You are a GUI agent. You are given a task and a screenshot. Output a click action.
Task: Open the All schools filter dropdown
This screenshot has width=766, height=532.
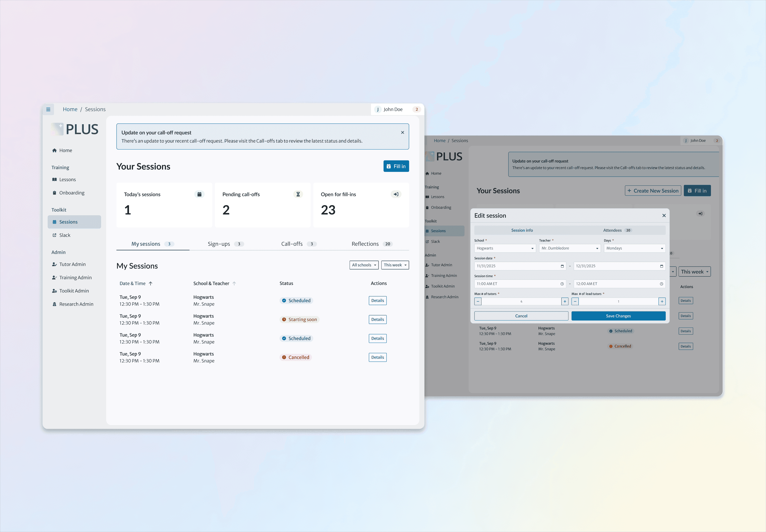point(364,265)
